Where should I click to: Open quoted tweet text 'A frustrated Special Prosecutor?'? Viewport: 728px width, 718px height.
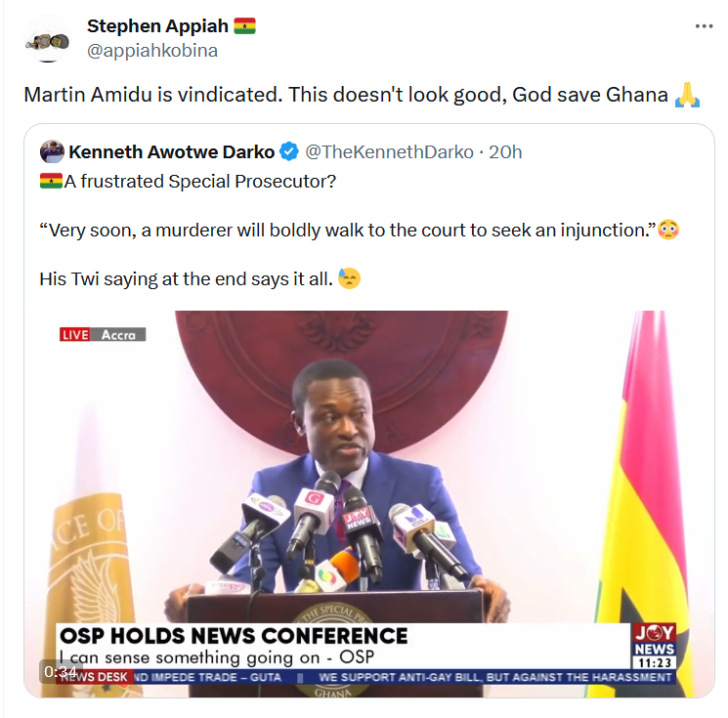coord(199,182)
